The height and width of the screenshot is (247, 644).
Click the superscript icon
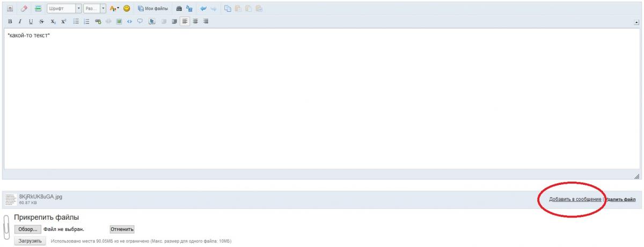coord(63,21)
